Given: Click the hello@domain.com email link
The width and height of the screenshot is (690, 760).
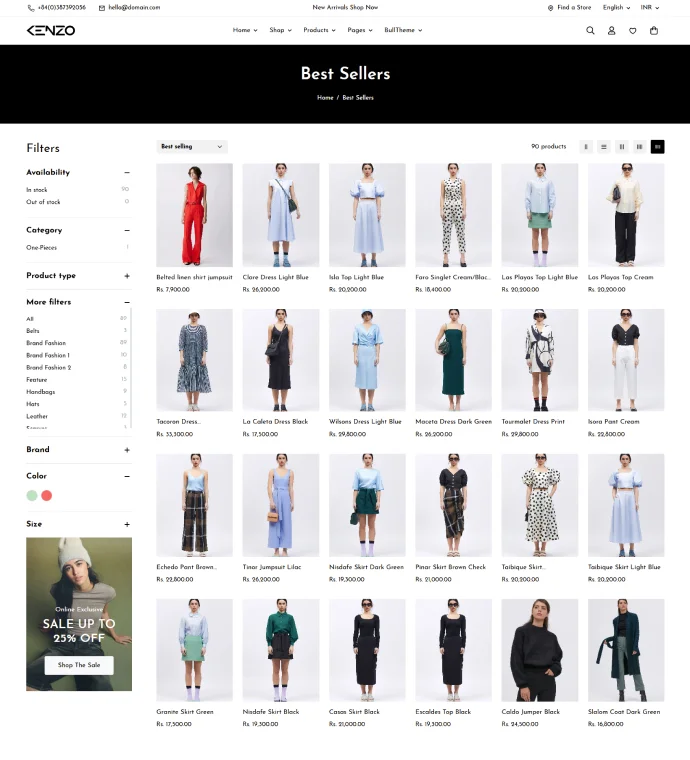Looking at the screenshot, I should [134, 8].
